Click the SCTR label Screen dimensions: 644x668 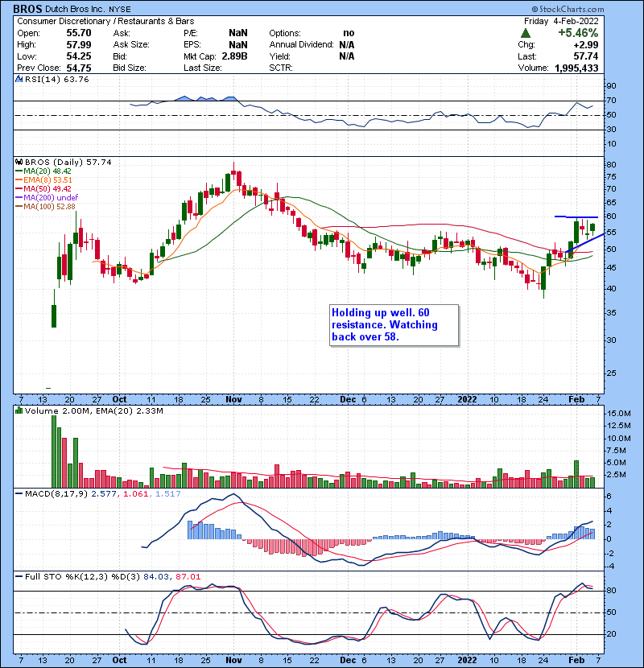point(281,68)
